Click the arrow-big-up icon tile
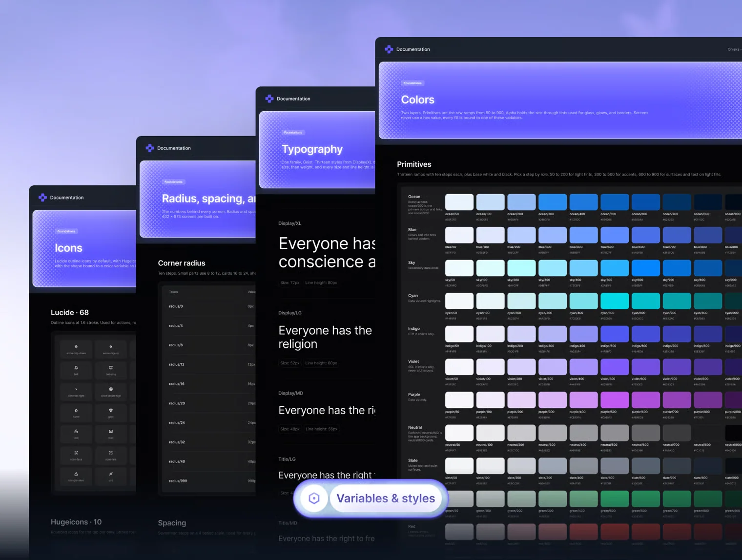 [x=111, y=349]
